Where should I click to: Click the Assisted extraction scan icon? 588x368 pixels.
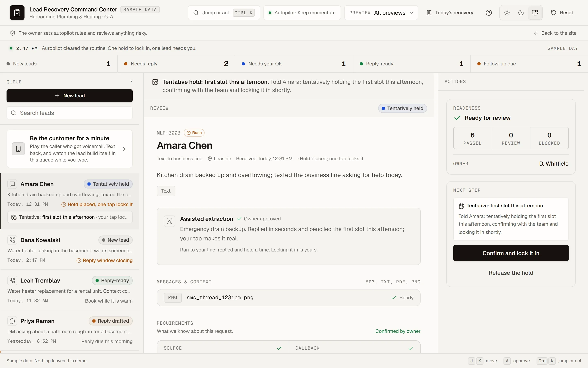click(169, 221)
